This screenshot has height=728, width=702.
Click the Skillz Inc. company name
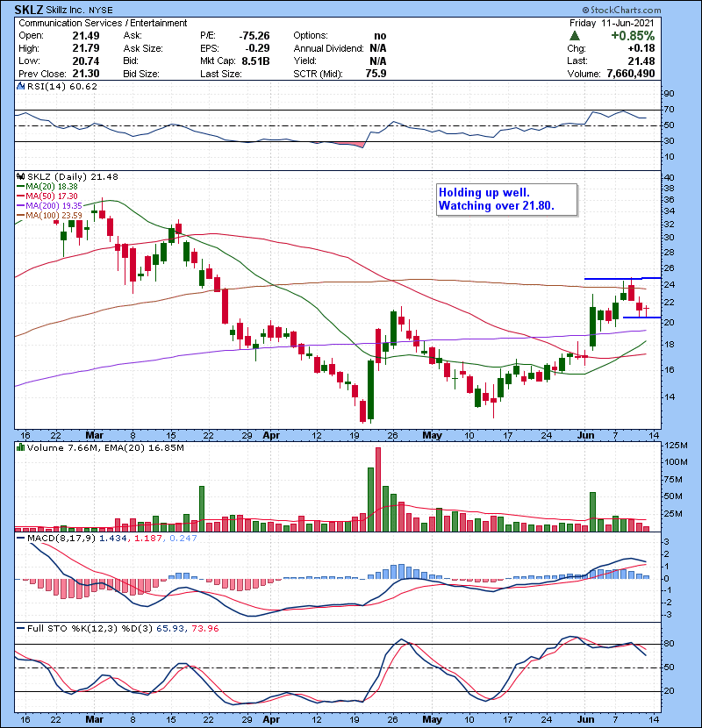(x=67, y=10)
